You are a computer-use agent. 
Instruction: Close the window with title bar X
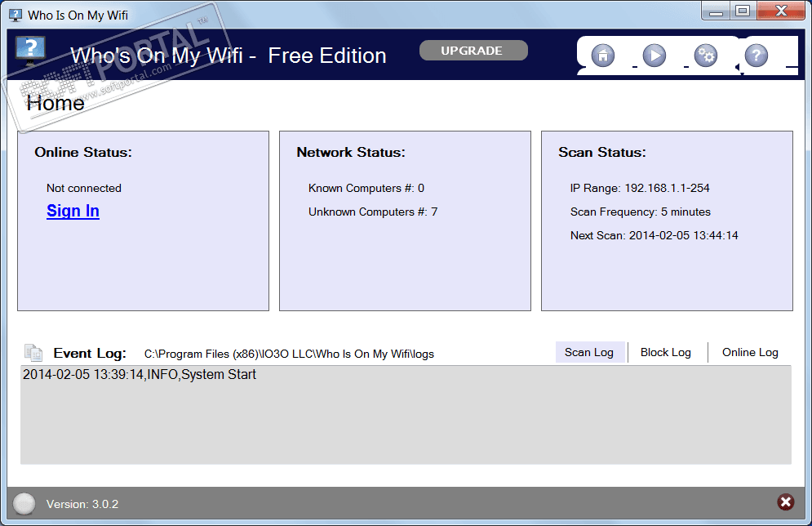[781, 11]
